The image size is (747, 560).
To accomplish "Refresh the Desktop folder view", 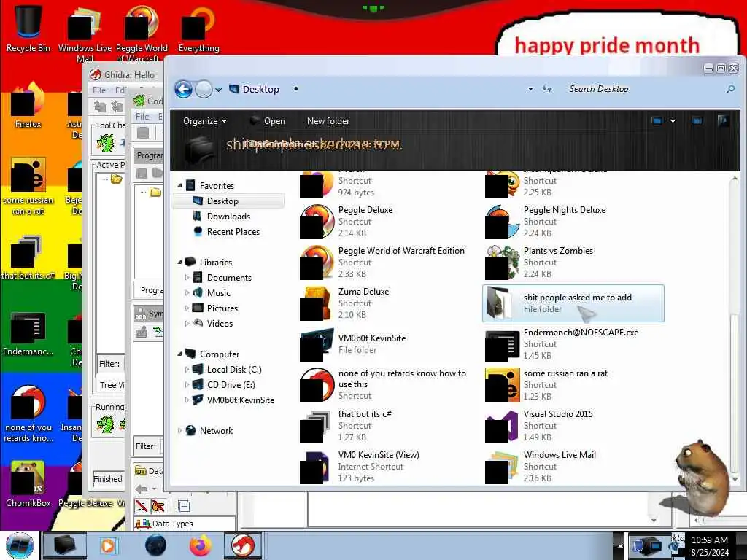I will (x=547, y=89).
